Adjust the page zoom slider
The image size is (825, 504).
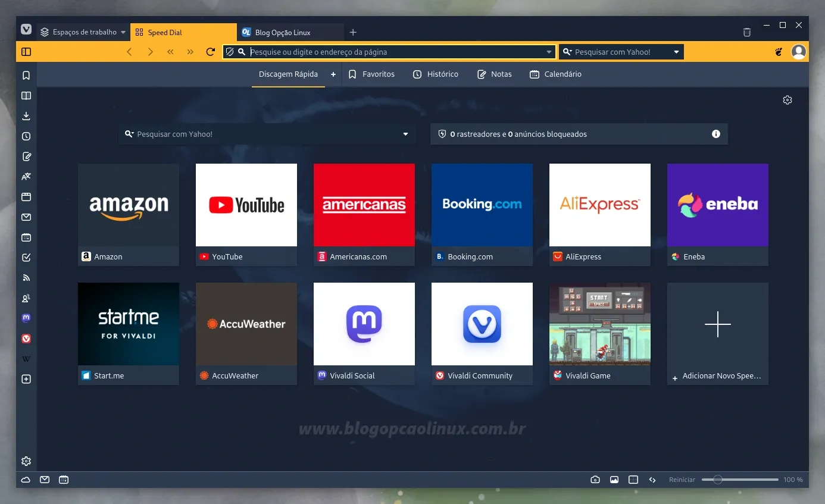740,480
